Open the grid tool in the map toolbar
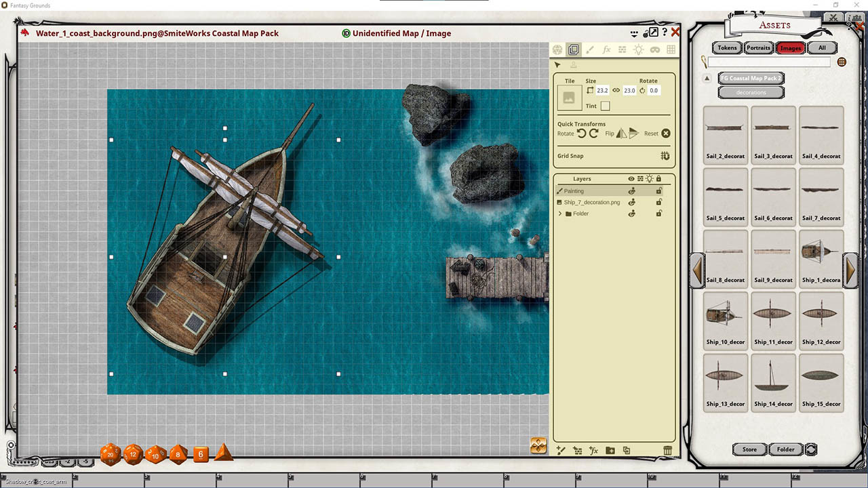Image resolution: width=868 pixels, height=488 pixels. 670,49
